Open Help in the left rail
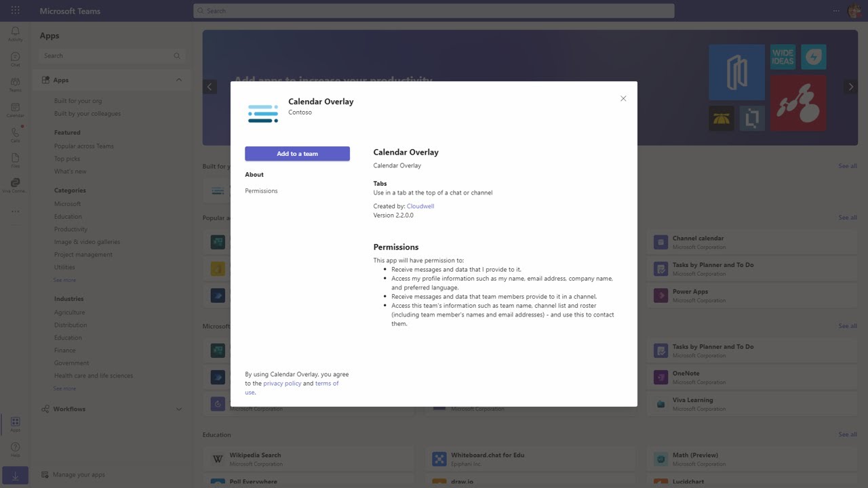 tap(15, 449)
